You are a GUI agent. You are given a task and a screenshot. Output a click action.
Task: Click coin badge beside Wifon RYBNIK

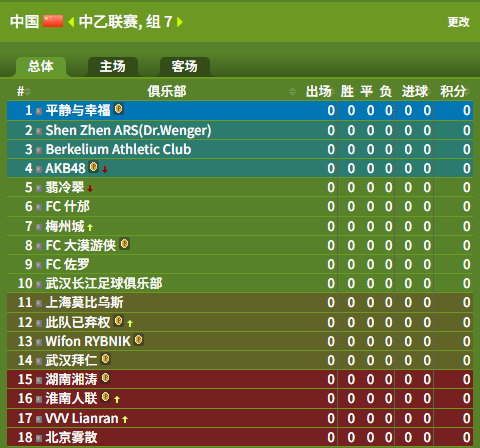point(138,340)
